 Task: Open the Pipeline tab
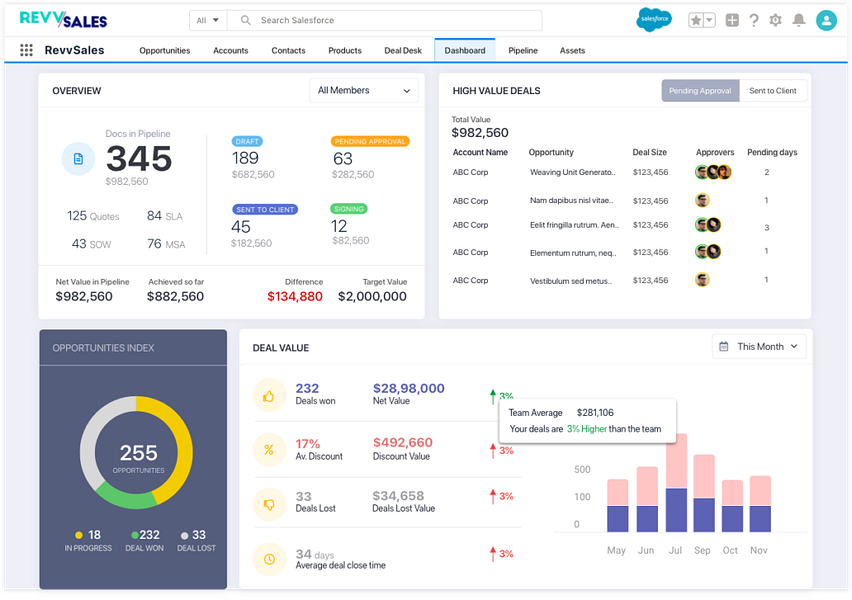[x=523, y=51]
